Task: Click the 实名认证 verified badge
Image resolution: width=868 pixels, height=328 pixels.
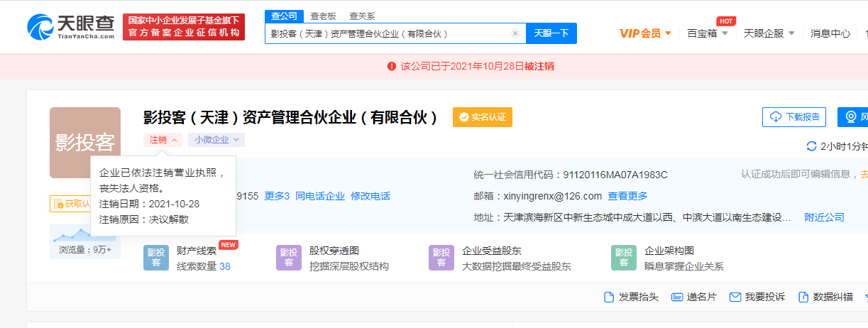Action: (483, 117)
